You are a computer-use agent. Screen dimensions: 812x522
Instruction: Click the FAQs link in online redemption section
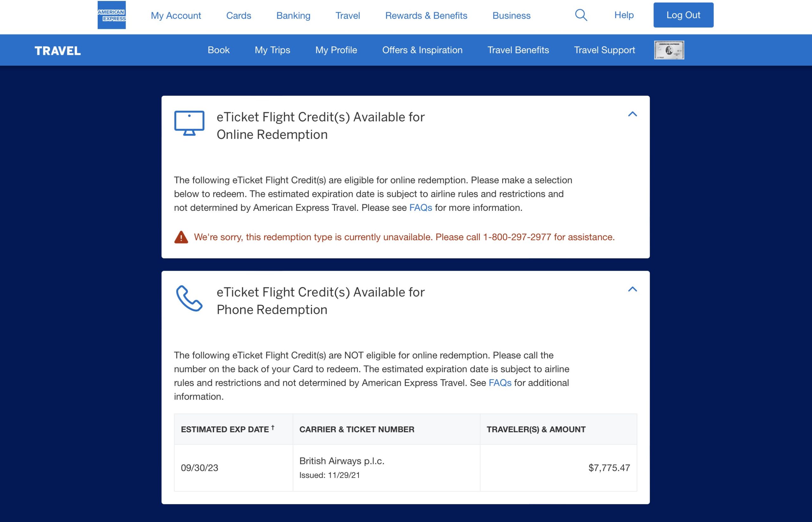point(420,207)
